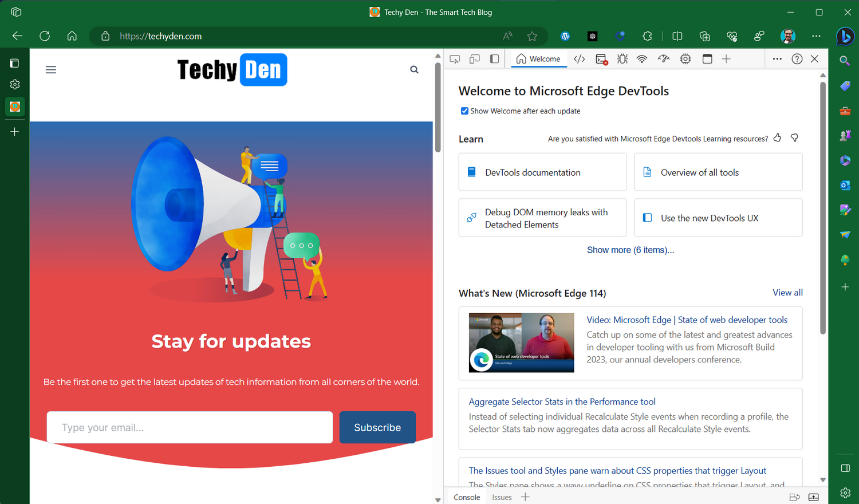Open the Sources bug icon tool
This screenshot has width=859, height=504.
point(622,59)
